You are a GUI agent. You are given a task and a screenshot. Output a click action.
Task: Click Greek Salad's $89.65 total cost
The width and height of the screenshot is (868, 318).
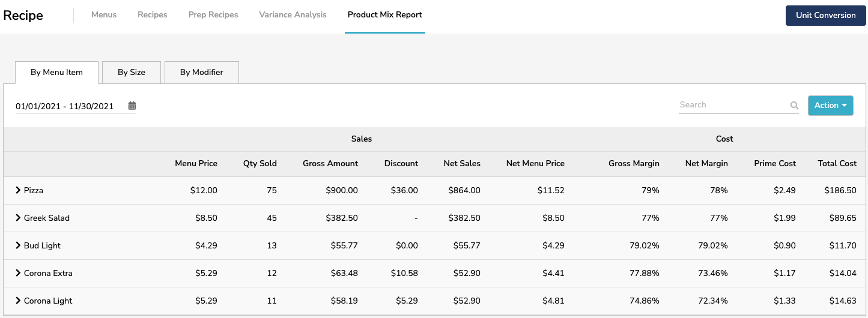[x=843, y=218]
